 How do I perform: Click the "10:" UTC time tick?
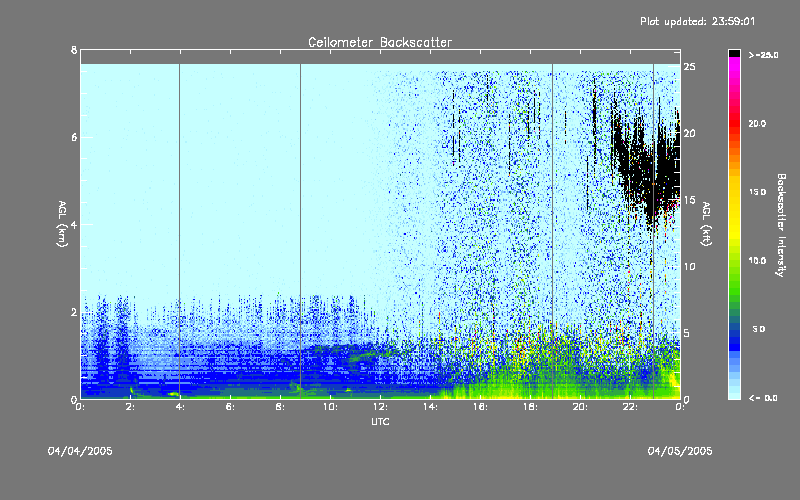click(x=331, y=407)
